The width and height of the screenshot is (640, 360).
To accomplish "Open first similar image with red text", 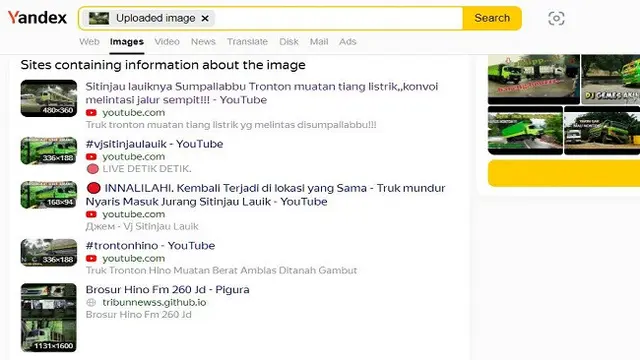I will [x=534, y=79].
